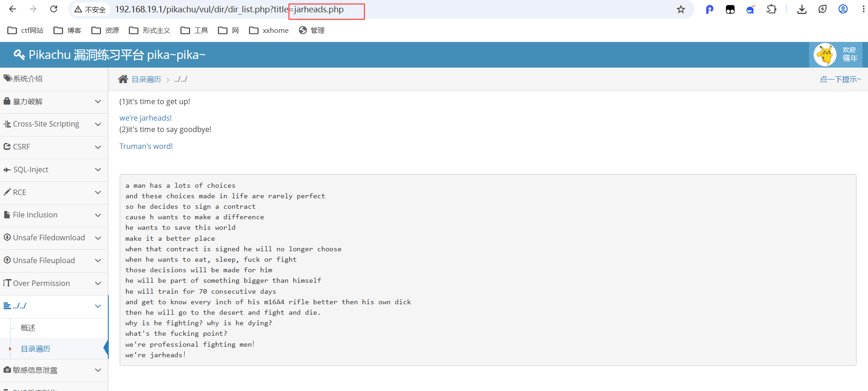Screen dimensions: 868x391
Task: Click the 目录遍历 breadcrumb link
Action: [x=146, y=79]
